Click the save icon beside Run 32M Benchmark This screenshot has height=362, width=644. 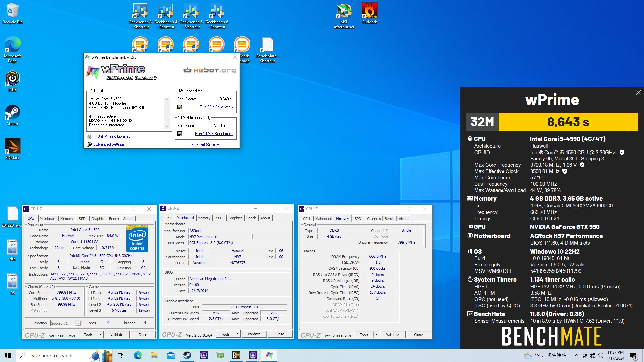click(x=180, y=107)
